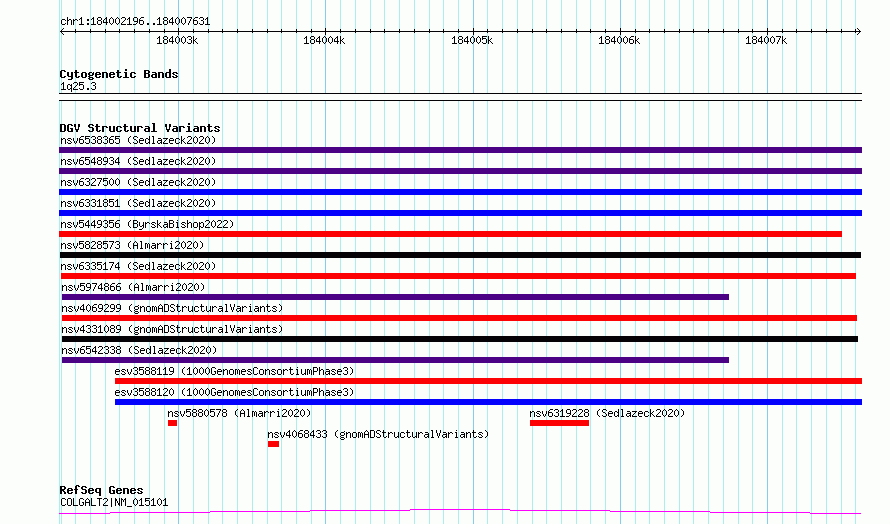The height and width of the screenshot is (524, 890).
Task: Click the 1q25.3 band label
Action: [78, 86]
